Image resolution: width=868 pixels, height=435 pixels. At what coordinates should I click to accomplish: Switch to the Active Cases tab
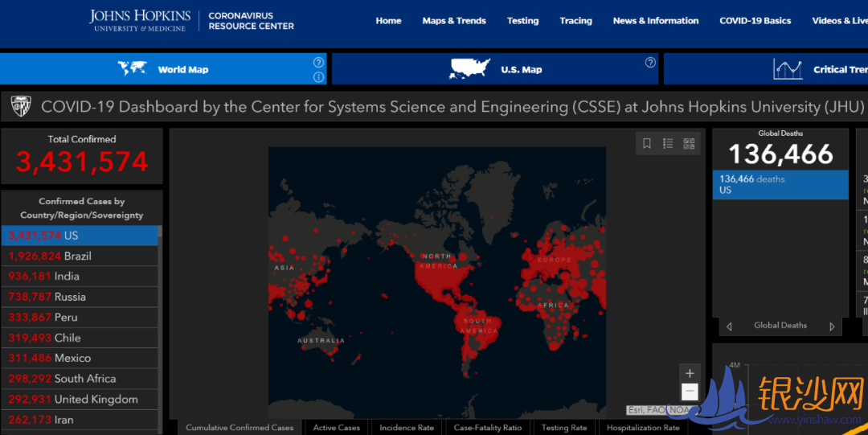click(336, 428)
